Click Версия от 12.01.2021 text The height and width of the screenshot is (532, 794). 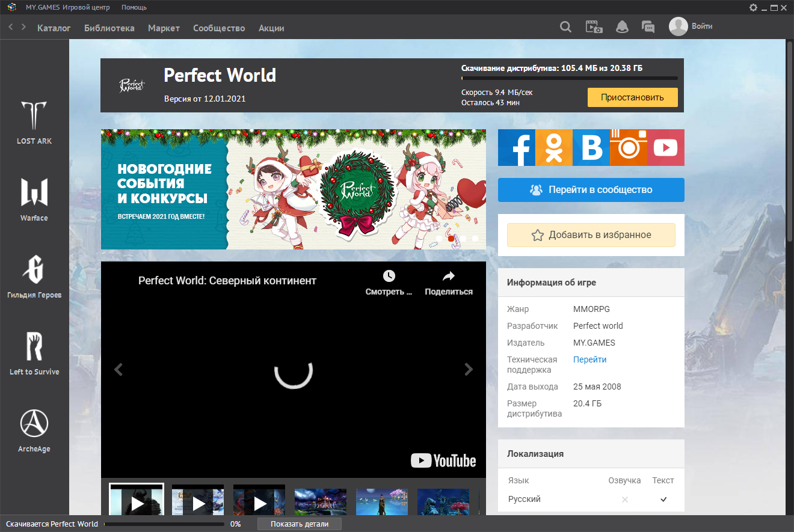click(205, 99)
